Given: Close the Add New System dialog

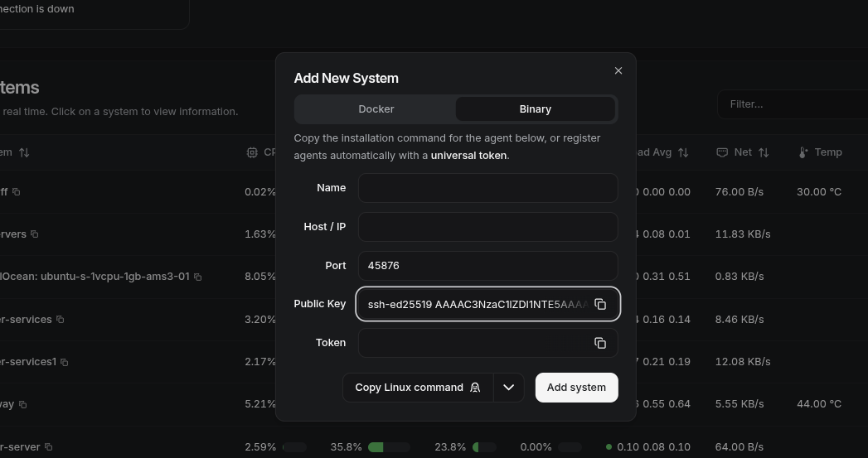Looking at the screenshot, I should pos(618,70).
